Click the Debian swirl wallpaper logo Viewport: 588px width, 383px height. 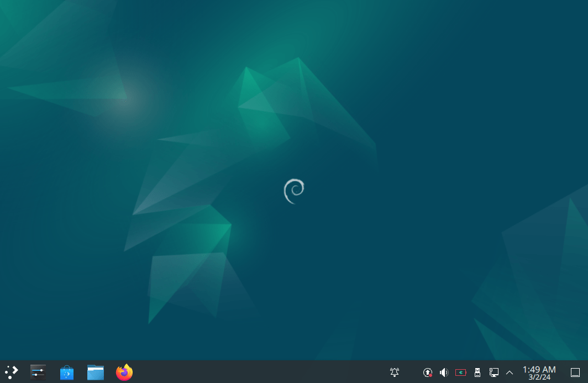click(x=293, y=191)
